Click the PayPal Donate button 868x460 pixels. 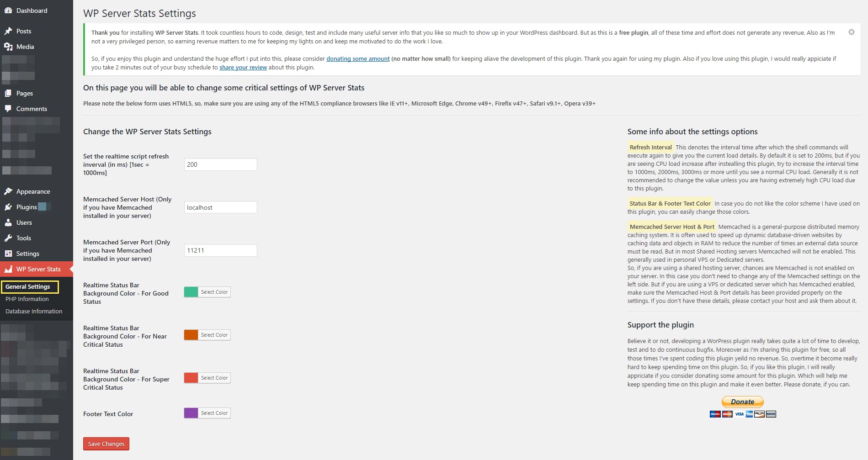[x=743, y=402]
